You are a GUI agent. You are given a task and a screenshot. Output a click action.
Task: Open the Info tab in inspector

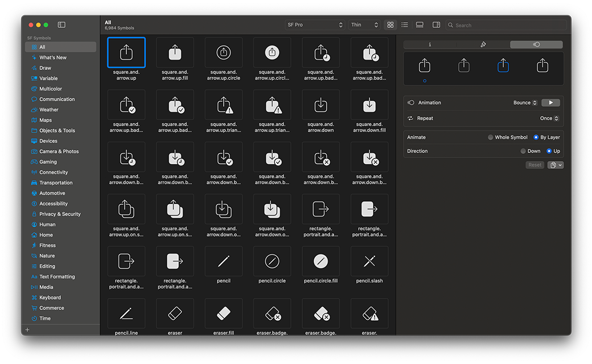[x=430, y=44]
